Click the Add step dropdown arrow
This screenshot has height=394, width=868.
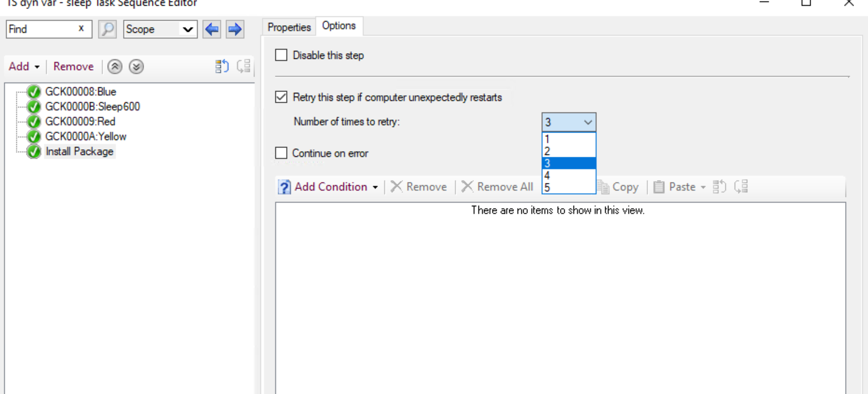[34, 67]
